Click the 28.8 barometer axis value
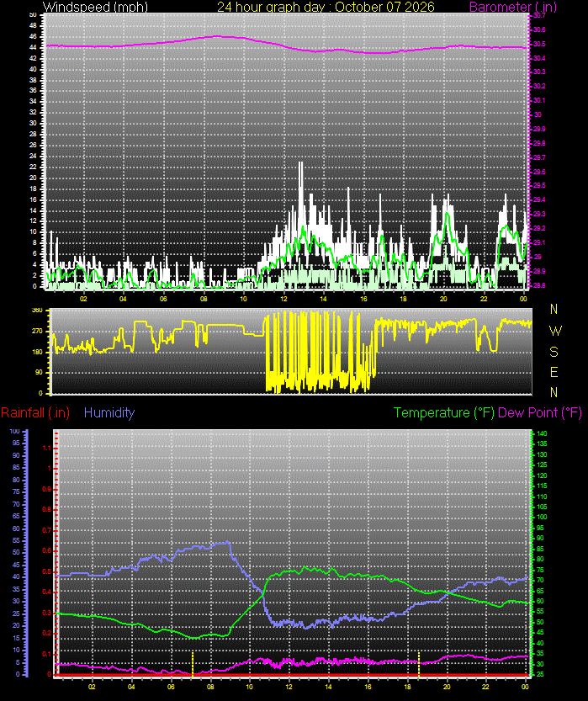 (x=539, y=285)
